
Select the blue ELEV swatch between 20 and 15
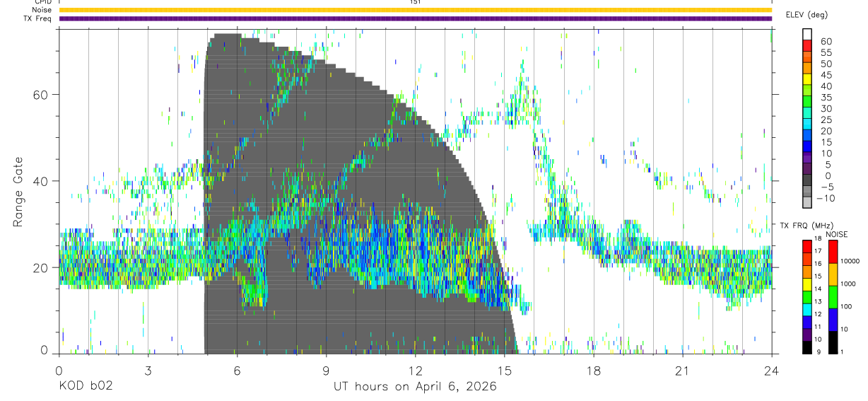(x=807, y=136)
